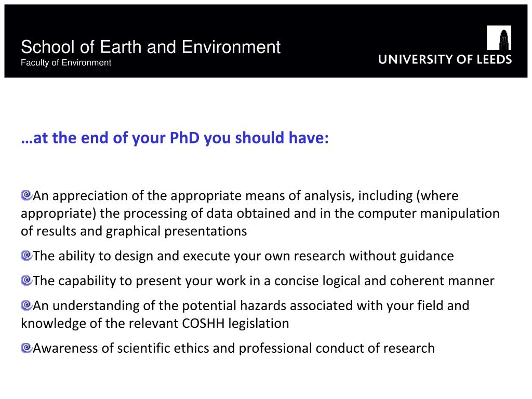Image resolution: width=532 pixels, height=399 pixels.
Task: Click the text 'graphical presentations'
Action: tap(177, 231)
